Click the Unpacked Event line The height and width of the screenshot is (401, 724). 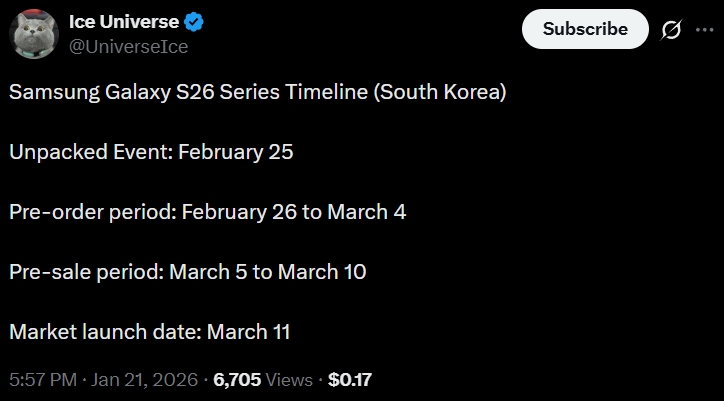pos(150,153)
